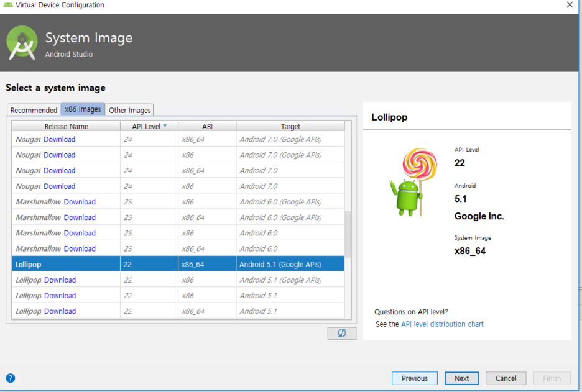The width and height of the screenshot is (582, 392).
Task: Click the disabled Finish button
Action: click(552, 378)
